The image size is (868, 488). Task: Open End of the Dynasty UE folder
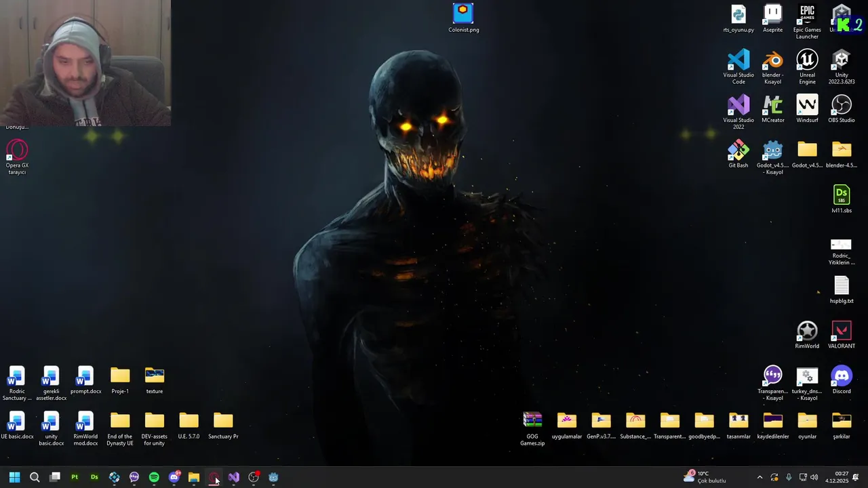tap(120, 428)
